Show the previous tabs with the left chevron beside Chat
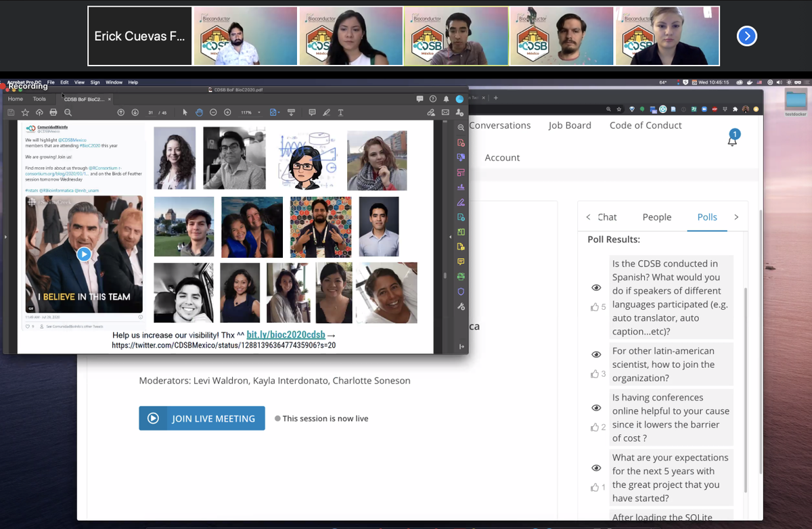Image resolution: width=812 pixels, height=529 pixels. (x=588, y=217)
